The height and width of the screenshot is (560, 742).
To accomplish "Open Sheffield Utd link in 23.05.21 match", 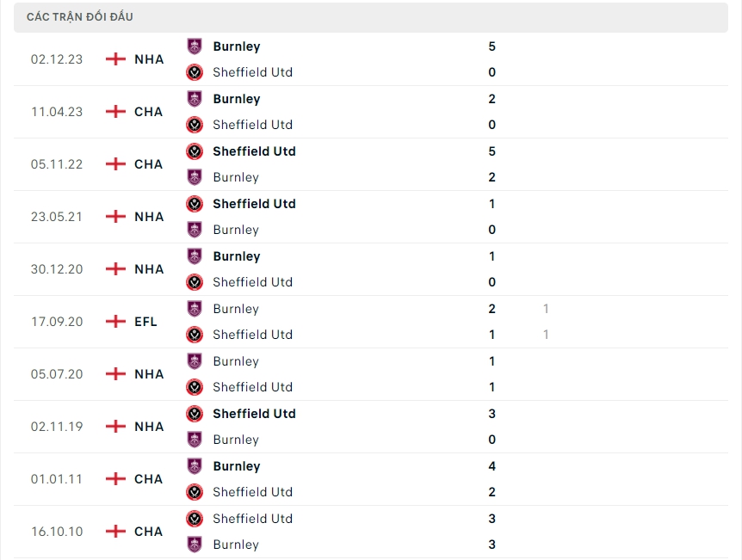I will click(x=254, y=204).
